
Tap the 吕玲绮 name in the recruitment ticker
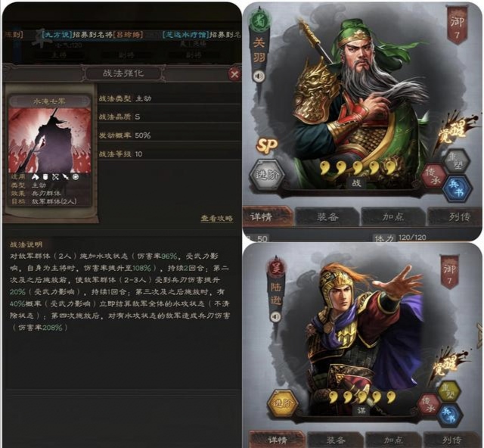pyautogui.click(x=129, y=35)
